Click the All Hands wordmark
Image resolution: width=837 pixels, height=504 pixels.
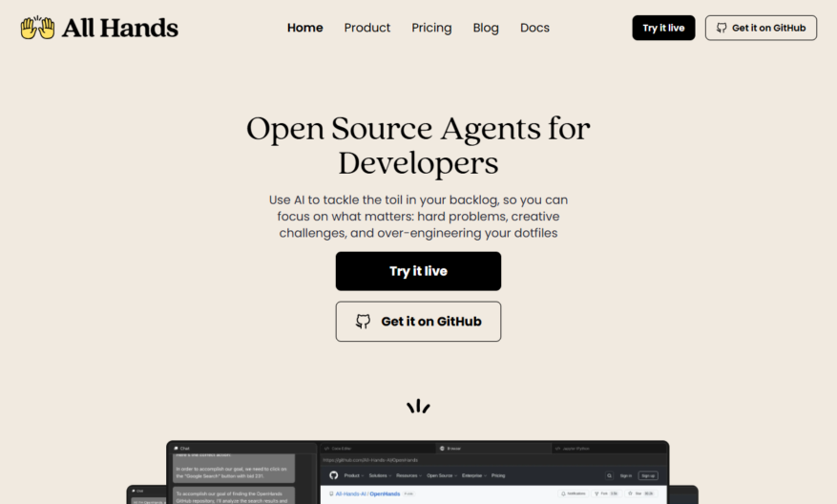pos(120,28)
